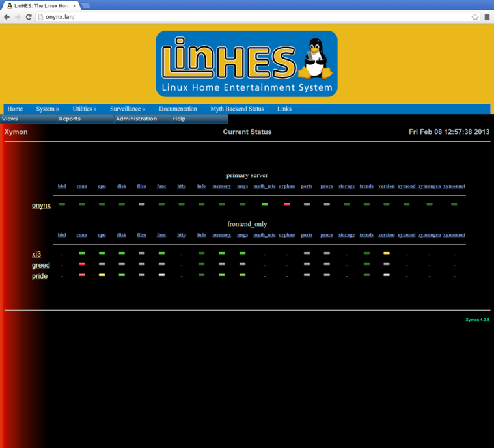Click the version header in primary server table
This screenshot has width=494, height=448.
pos(386,186)
